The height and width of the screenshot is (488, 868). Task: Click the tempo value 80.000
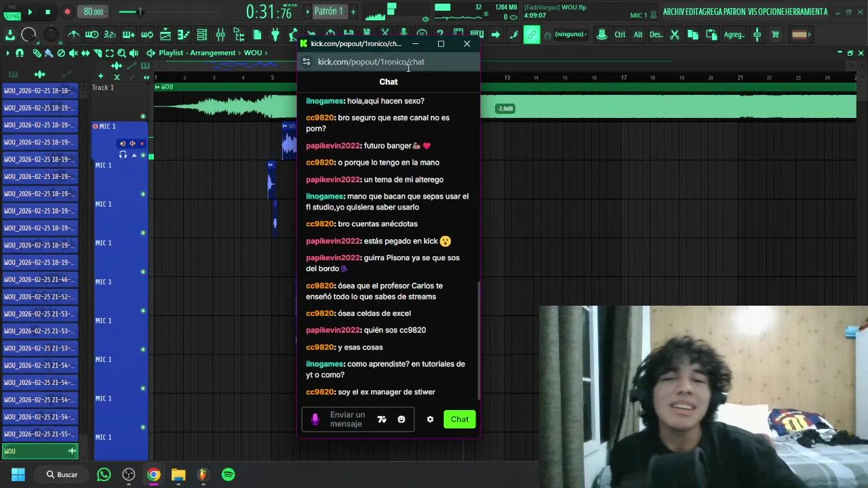(x=94, y=12)
